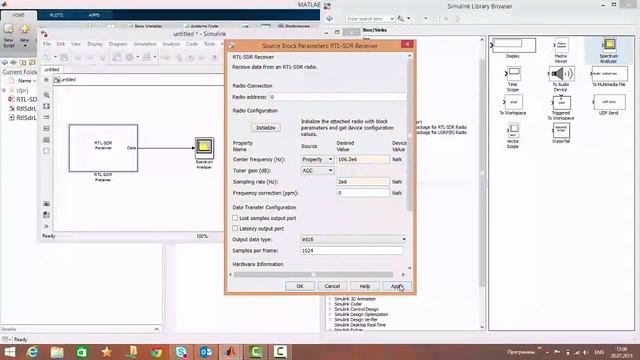This screenshot has width=640, height=360.
Task: Open Center frequency source dropdown
Action: pos(318,159)
